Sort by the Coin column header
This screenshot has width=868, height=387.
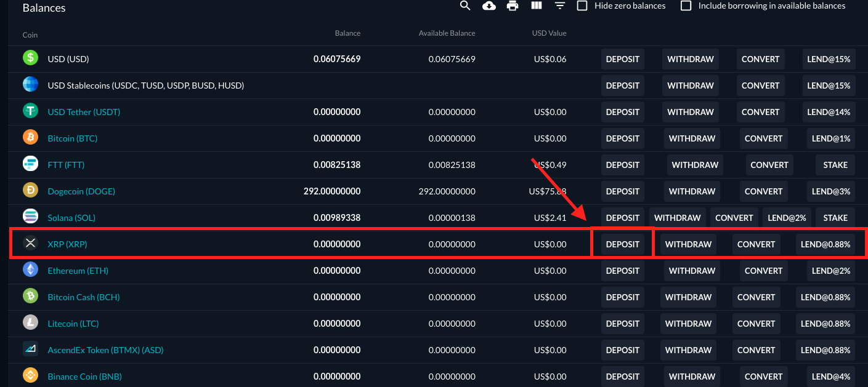tap(30, 35)
